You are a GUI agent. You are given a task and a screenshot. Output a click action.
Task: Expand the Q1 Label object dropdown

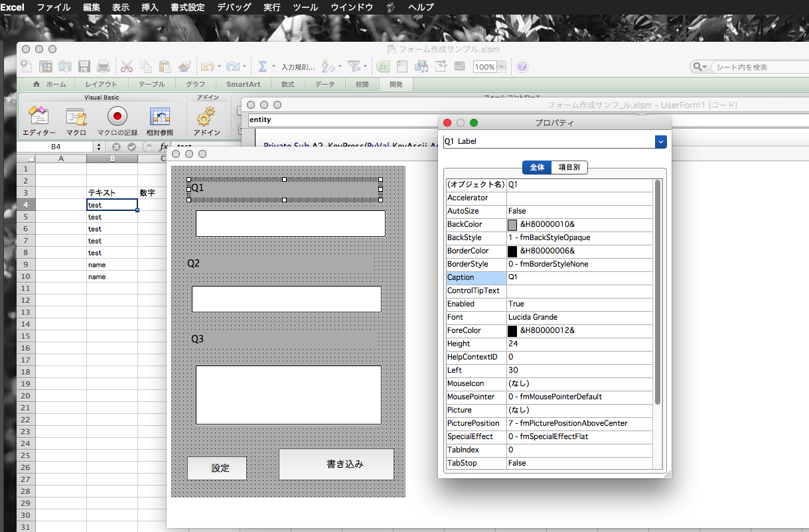(660, 141)
